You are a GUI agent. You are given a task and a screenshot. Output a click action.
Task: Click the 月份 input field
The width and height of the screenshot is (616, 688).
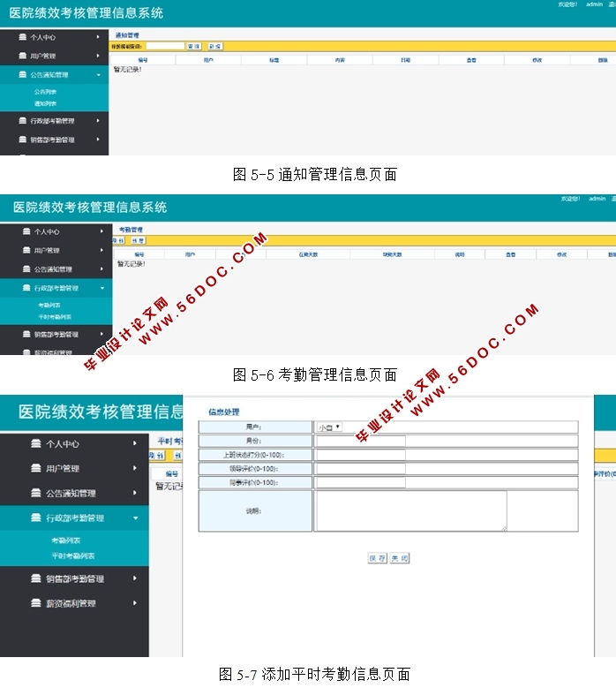point(360,442)
